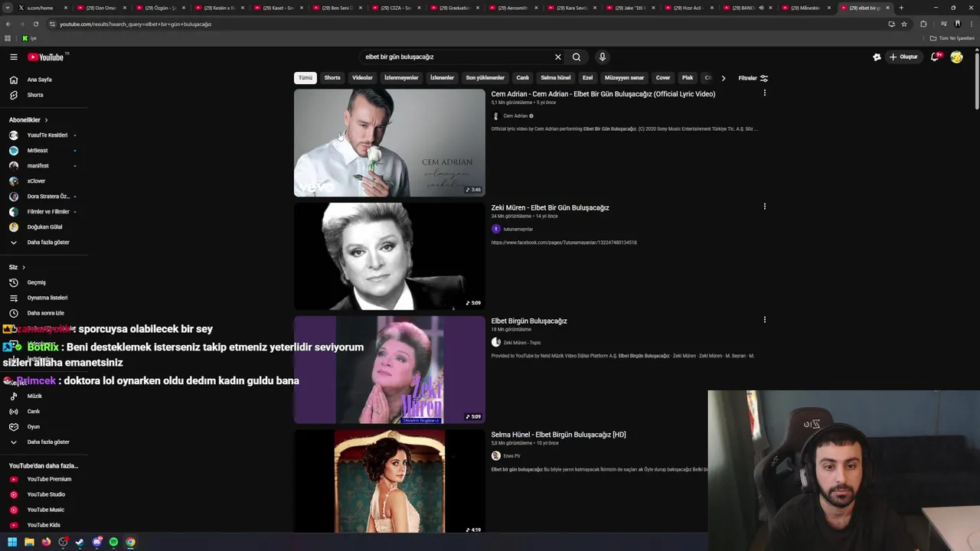Open Discord from the taskbar

[97, 542]
